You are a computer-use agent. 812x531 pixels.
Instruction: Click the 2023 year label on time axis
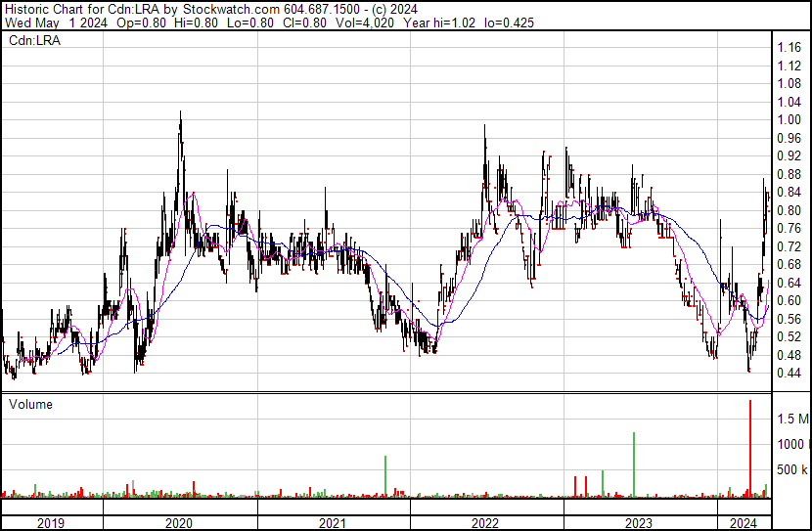639,523
